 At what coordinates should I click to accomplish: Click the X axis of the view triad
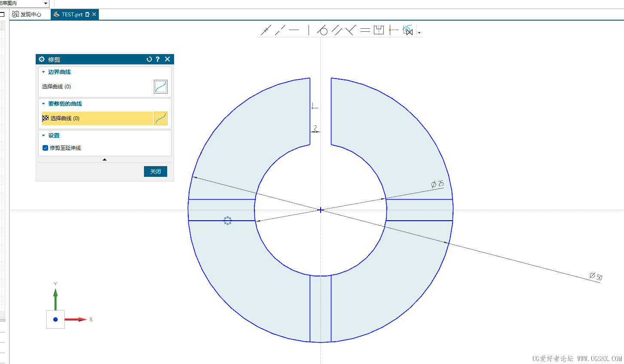77,319
